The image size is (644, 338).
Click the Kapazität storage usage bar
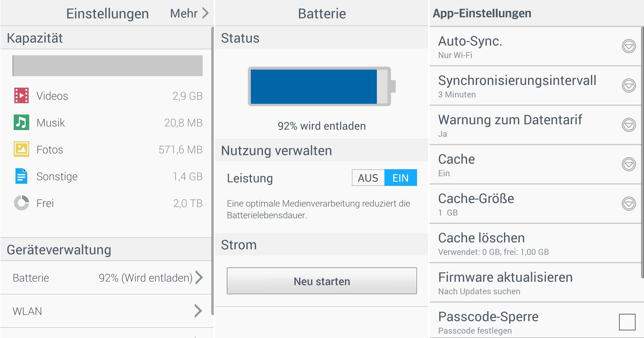[108, 66]
